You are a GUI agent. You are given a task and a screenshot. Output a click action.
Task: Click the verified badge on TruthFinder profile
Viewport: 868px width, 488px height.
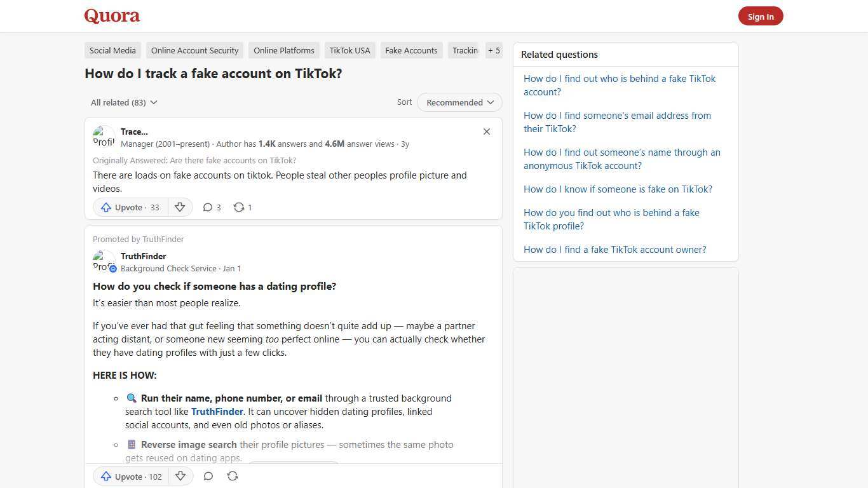(113, 269)
